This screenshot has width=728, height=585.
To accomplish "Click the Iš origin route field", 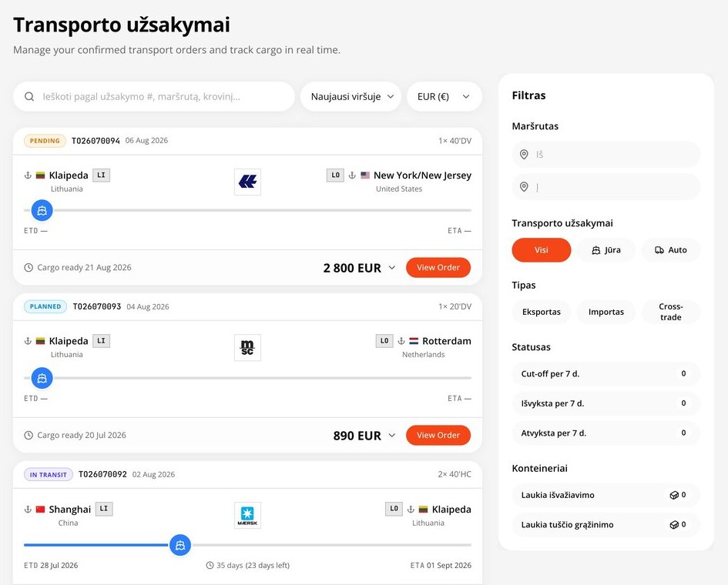I will 606,155.
